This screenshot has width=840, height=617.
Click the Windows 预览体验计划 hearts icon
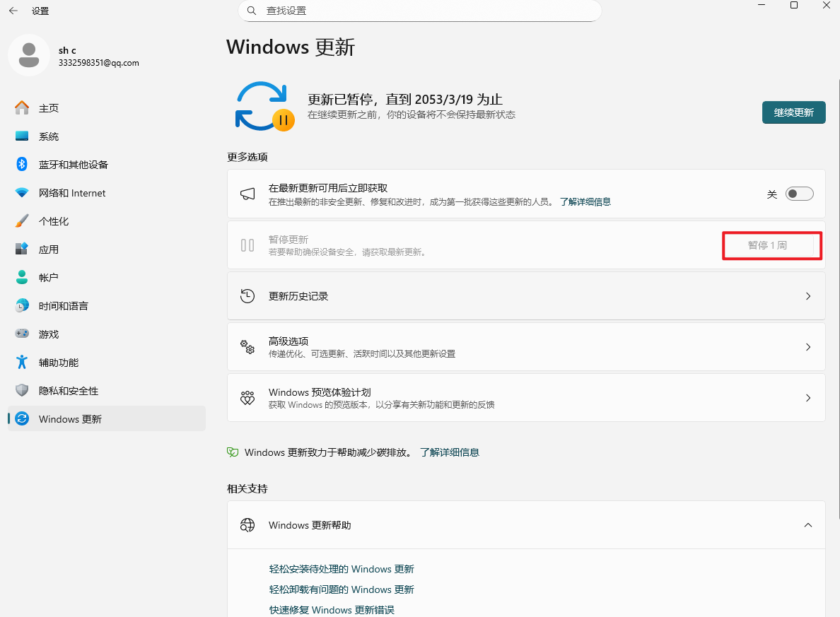click(x=247, y=398)
